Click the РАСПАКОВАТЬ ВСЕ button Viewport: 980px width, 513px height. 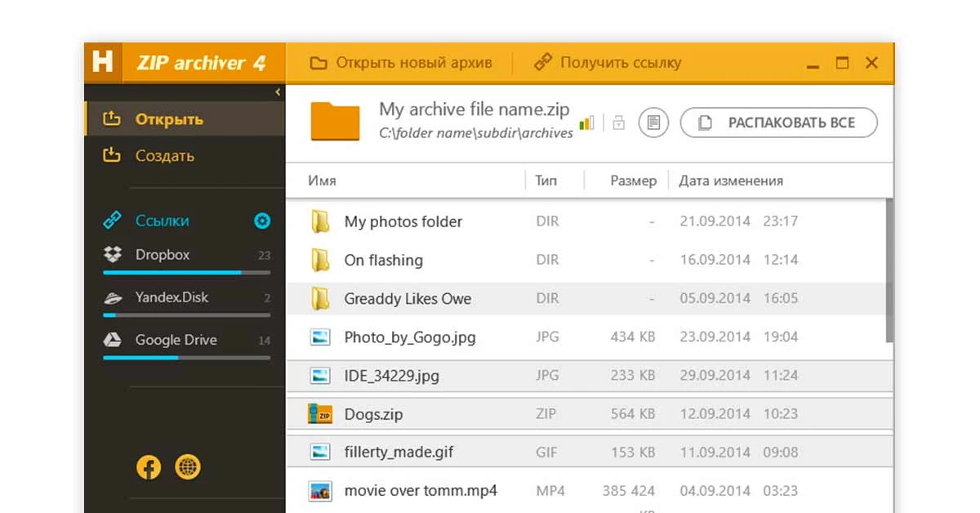tap(777, 122)
